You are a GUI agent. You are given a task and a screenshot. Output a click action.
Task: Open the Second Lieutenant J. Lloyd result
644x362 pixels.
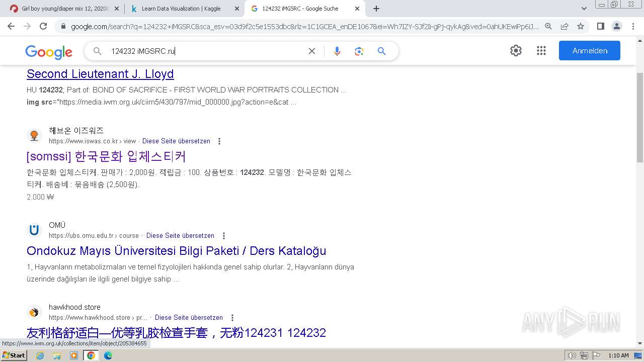click(x=100, y=74)
